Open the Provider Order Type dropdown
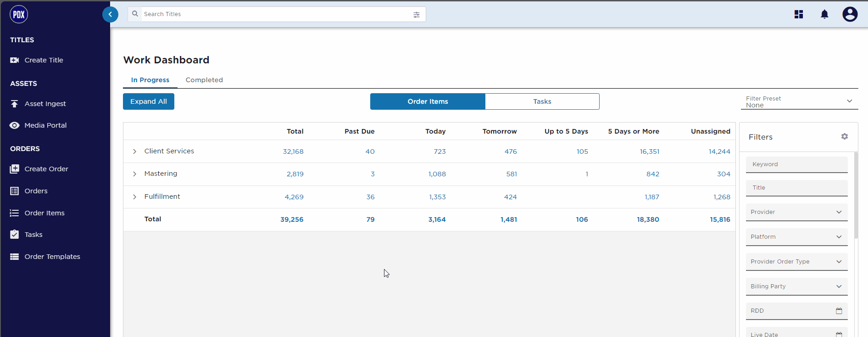The width and height of the screenshot is (868, 337). (x=796, y=262)
